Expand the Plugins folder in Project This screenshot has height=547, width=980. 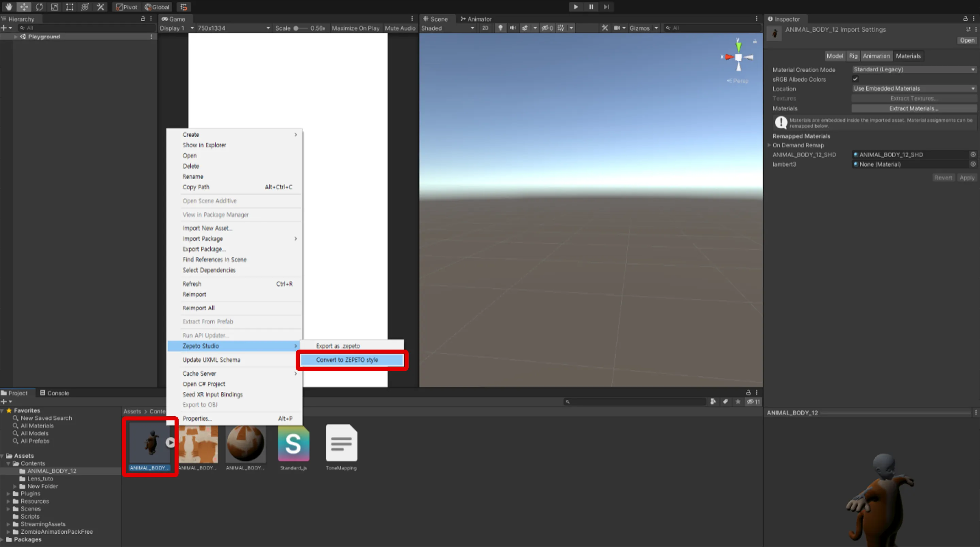click(x=9, y=494)
